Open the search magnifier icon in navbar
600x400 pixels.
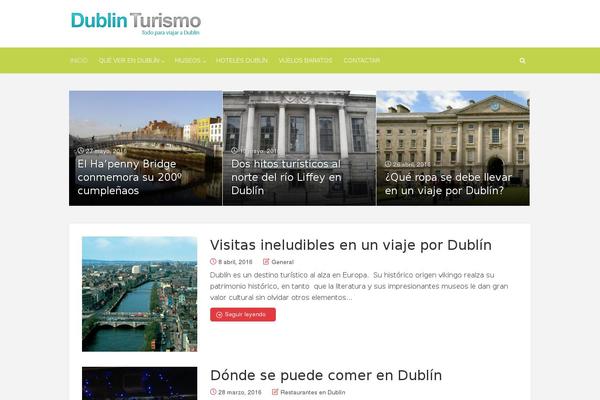click(x=522, y=60)
